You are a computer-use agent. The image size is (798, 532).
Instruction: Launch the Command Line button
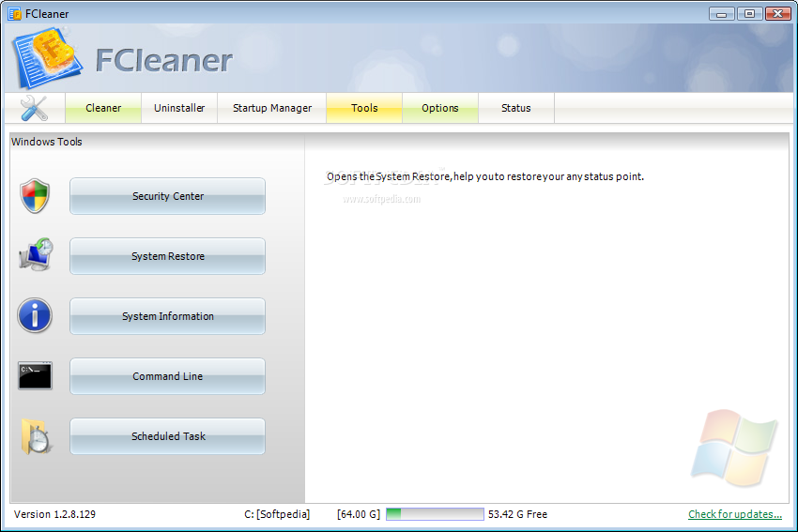point(167,376)
